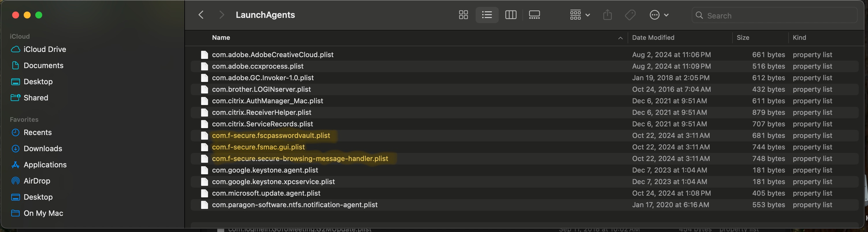
Task: Click the Share toolbar icon
Action: tap(607, 15)
